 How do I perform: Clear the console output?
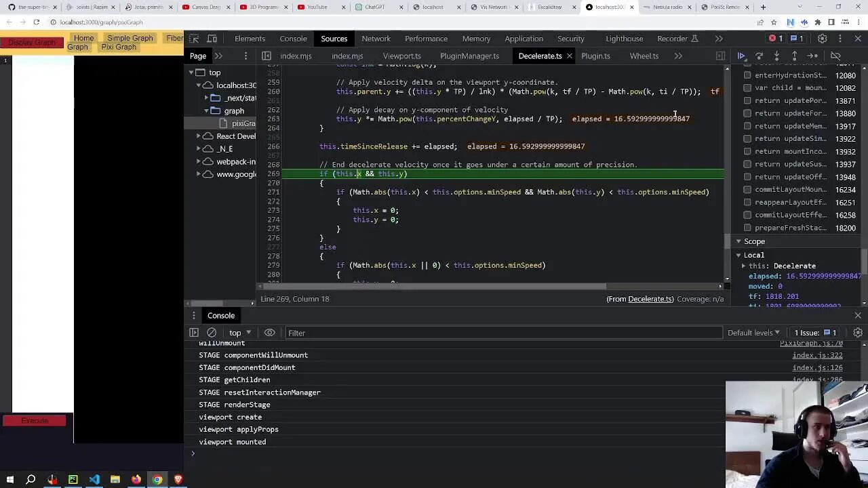coord(212,332)
